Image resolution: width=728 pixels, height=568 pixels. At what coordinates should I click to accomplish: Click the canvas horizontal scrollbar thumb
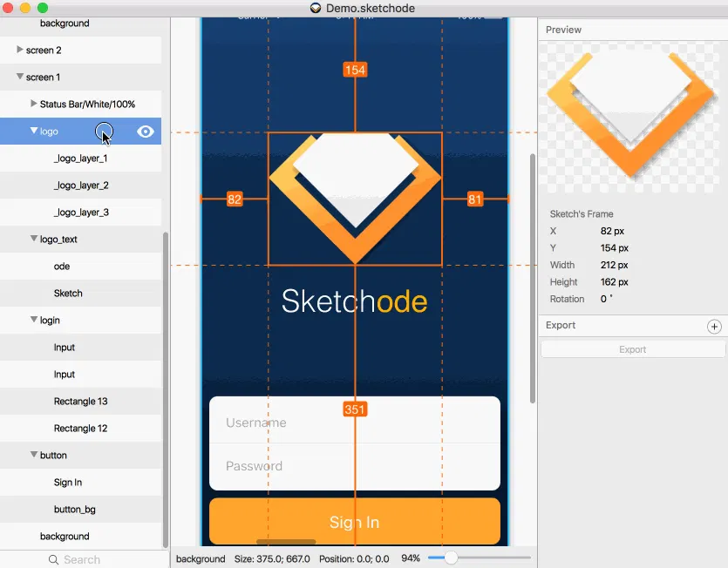point(286,542)
